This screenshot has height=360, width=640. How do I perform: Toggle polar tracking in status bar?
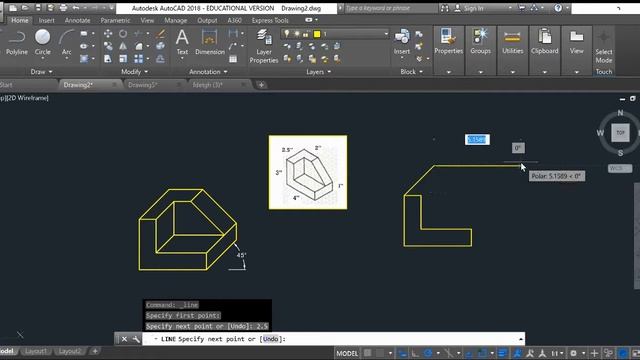(x=428, y=353)
